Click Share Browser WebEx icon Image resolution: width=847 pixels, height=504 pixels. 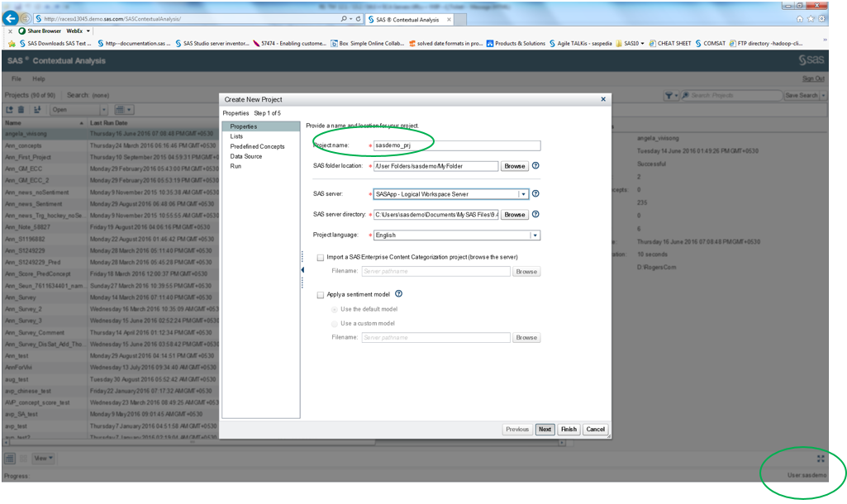pyautogui.click(x=22, y=31)
